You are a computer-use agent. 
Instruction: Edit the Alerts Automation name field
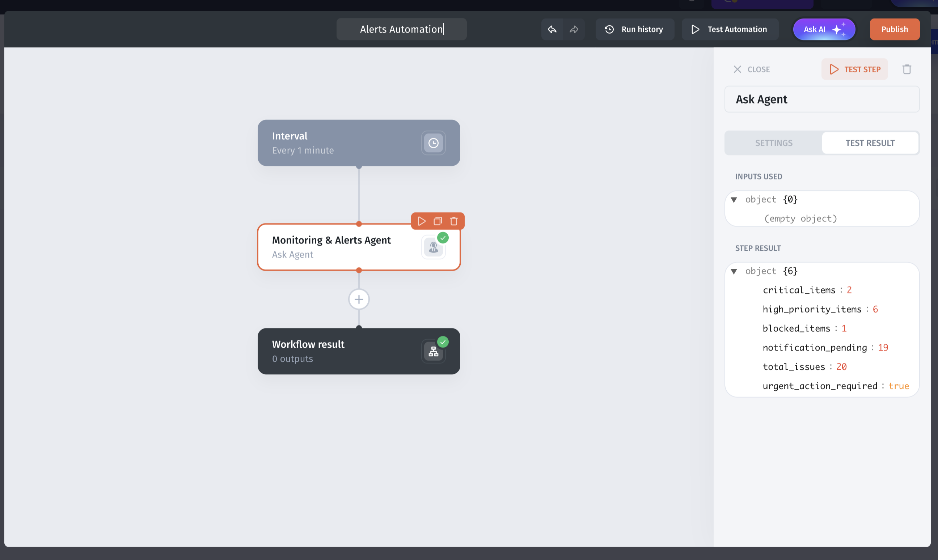(401, 29)
